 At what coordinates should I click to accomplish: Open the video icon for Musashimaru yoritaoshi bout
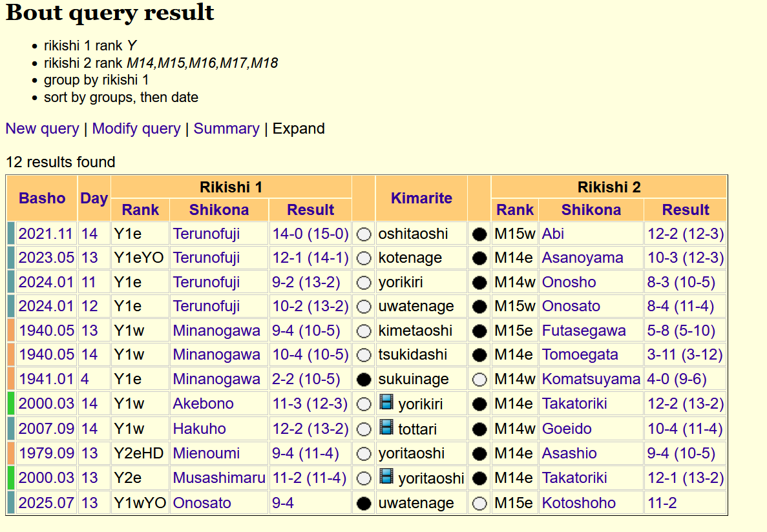[386, 476]
